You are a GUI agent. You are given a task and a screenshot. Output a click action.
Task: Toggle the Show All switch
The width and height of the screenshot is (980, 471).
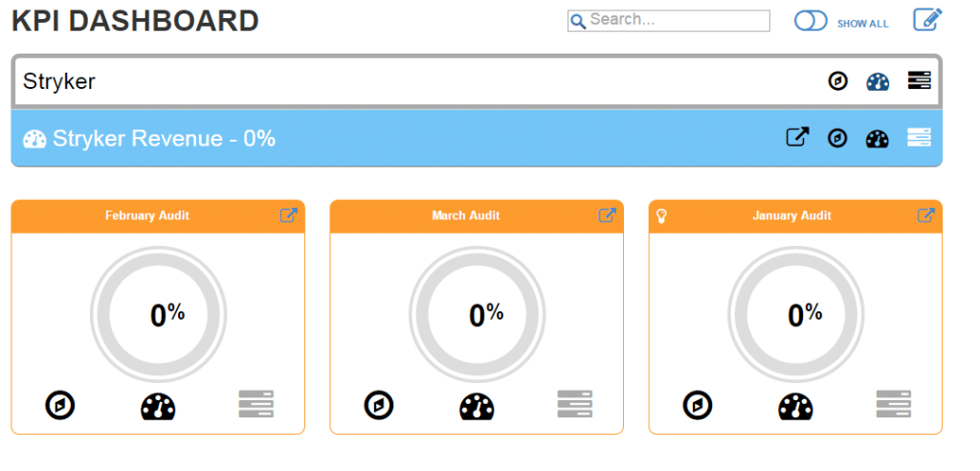(x=811, y=21)
